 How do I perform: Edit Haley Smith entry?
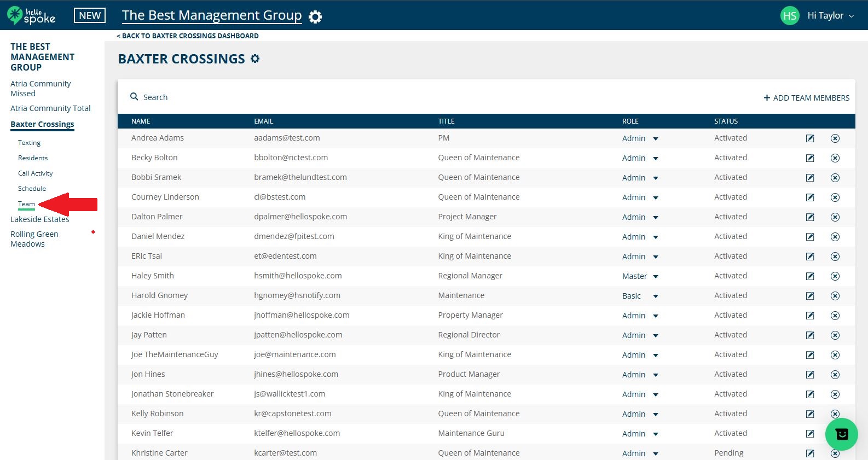(x=810, y=276)
